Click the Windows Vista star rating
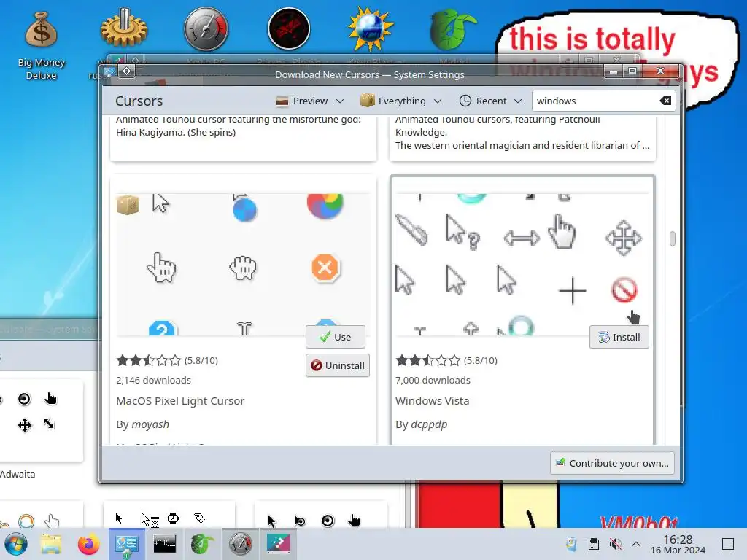This screenshot has width=747, height=560. click(x=427, y=360)
